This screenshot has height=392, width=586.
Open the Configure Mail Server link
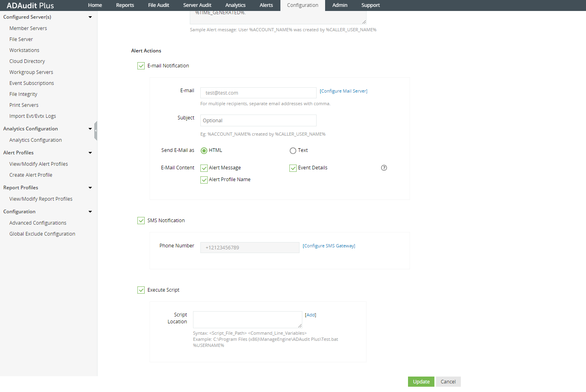click(343, 91)
